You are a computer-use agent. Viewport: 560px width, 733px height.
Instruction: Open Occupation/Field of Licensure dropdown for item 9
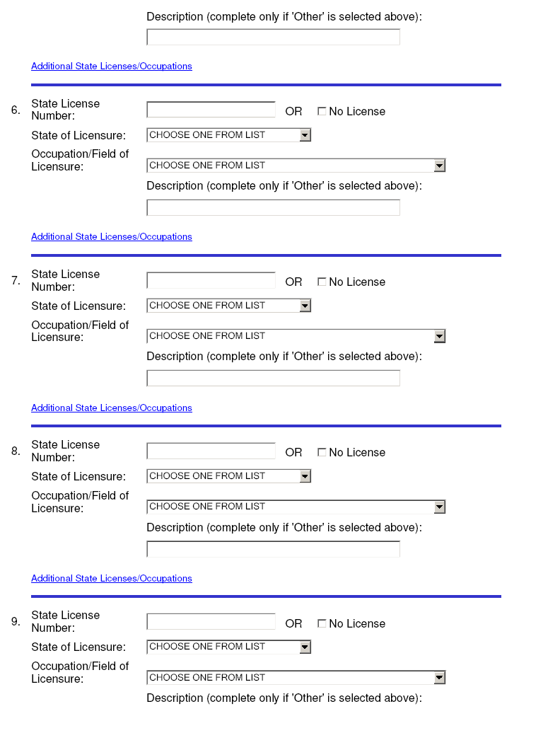pyautogui.click(x=296, y=677)
